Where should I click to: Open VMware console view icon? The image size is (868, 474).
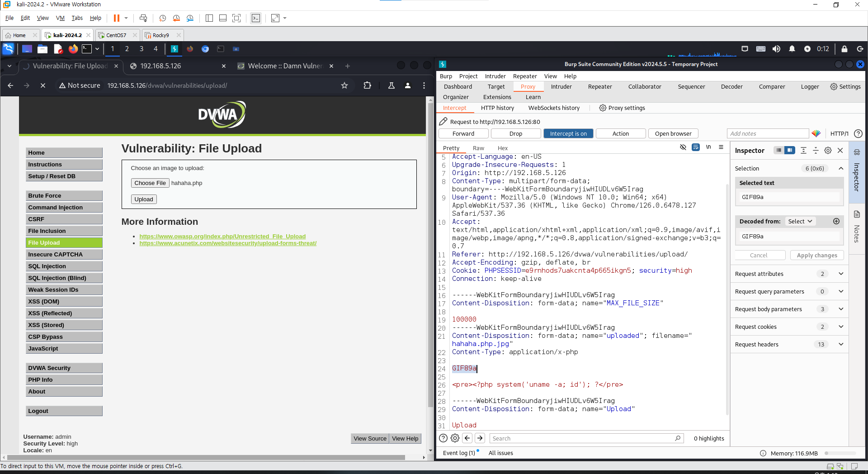click(x=256, y=18)
